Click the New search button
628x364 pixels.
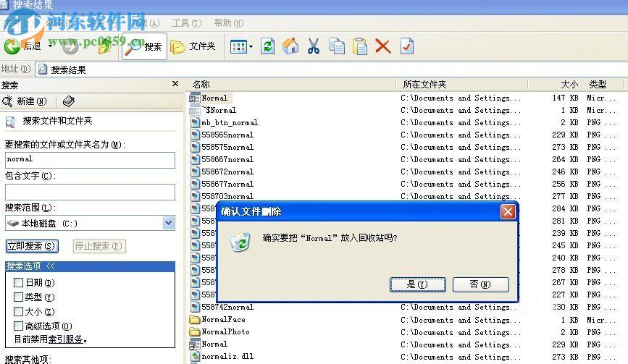pyautogui.click(x=25, y=101)
